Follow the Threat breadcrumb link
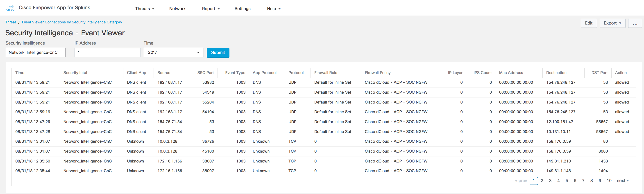 point(11,22)
